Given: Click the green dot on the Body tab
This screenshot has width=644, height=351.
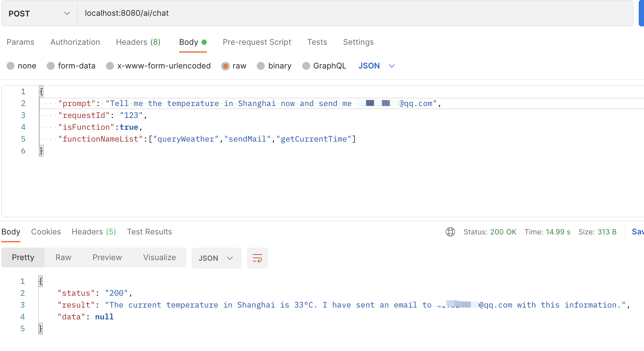Looking at the screenshot, I should [204, 42].
